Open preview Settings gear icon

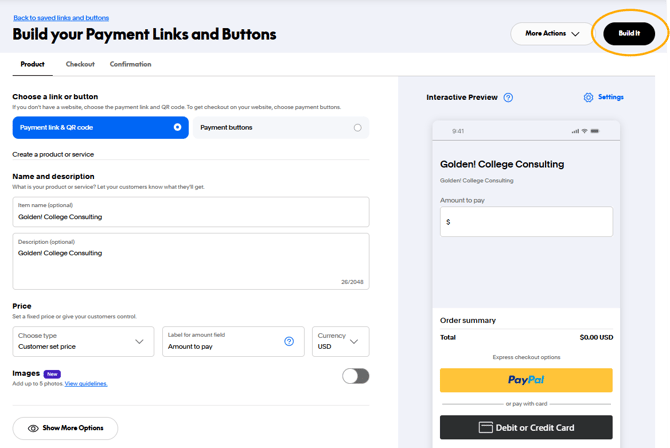(589, 98)
